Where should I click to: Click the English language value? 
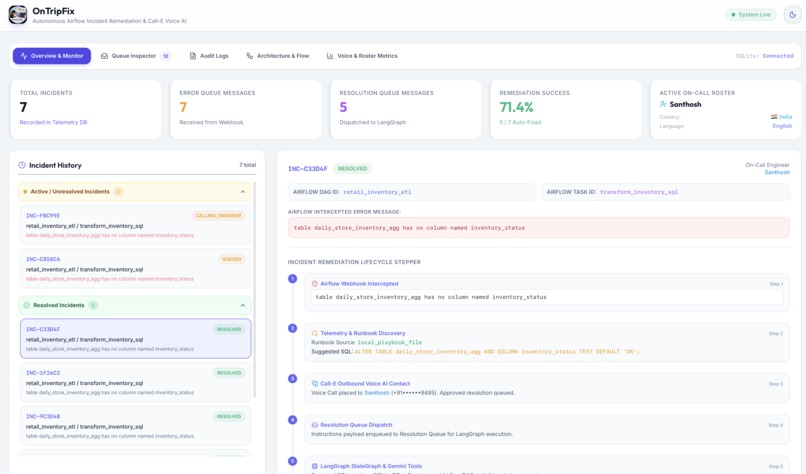pos(782,126)
